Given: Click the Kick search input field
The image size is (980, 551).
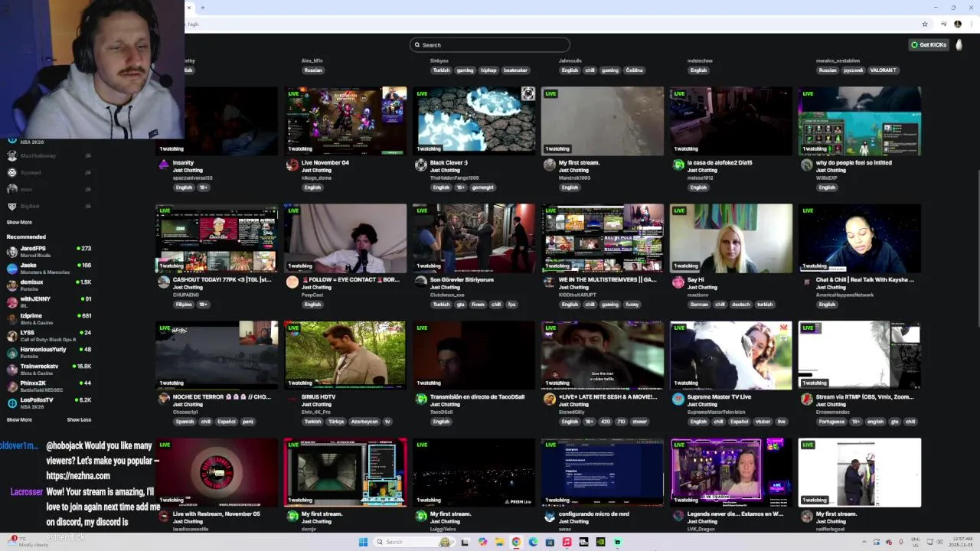Looking at the screenshot, I should (490, 45).
